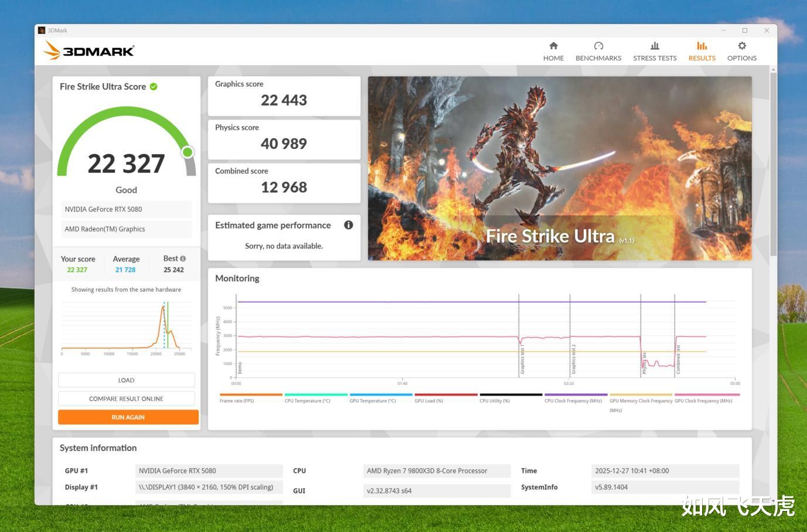Screen dimensions: 807x532
Task: Toggle the GPU Temperature legend series
Action: (x=381, y=398)
